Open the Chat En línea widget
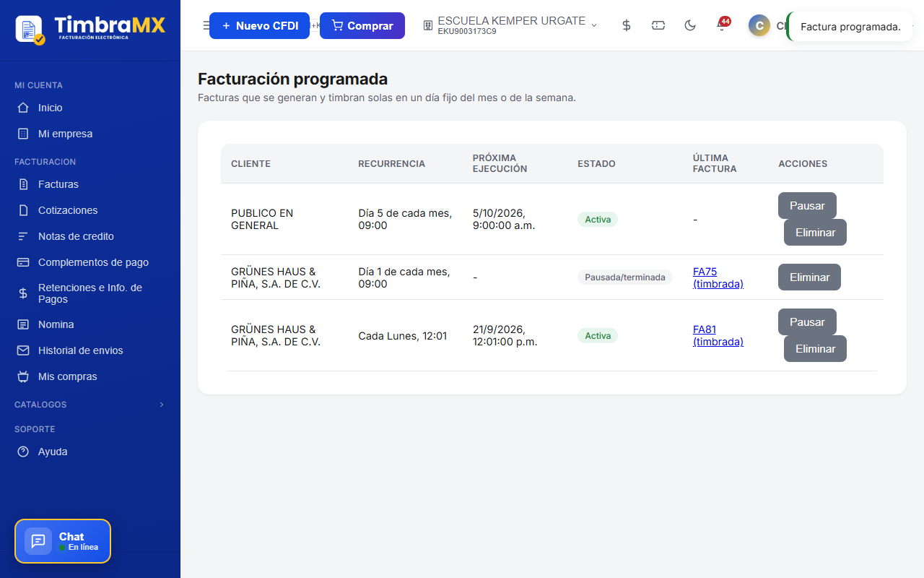The image size is (924, 578). pyautogui.click(x=63, y=541)
